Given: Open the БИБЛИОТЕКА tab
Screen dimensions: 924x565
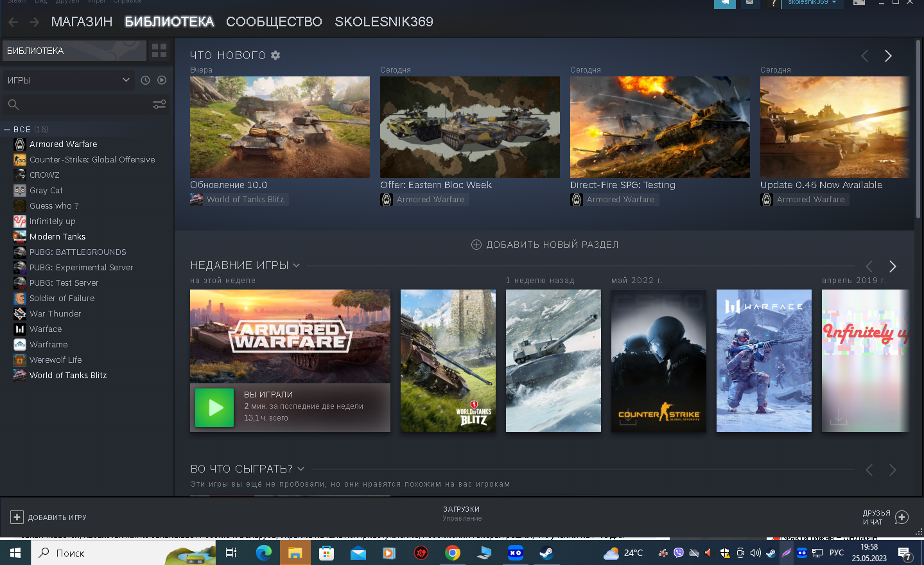Looking at the screenshot, I should pos(169,22).
